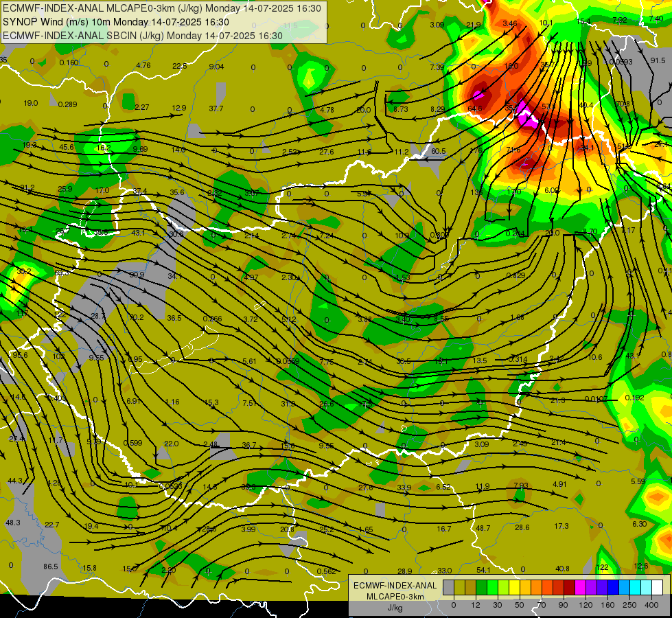672x618 pixels.
Task: Click the dark red legend swatch before 120
Action: click(569, 588)
